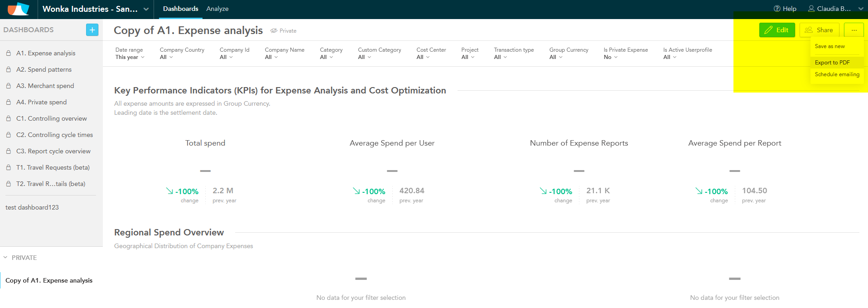Viewport: 868px width, 308px height.
Task: Switch to the Analyze tab
Action: (217, 9)
